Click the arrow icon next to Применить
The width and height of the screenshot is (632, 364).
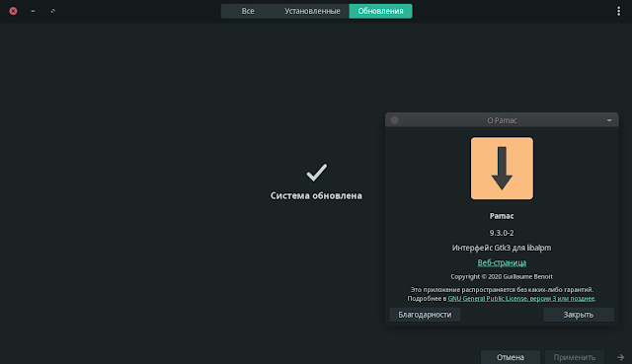[620, 357]
